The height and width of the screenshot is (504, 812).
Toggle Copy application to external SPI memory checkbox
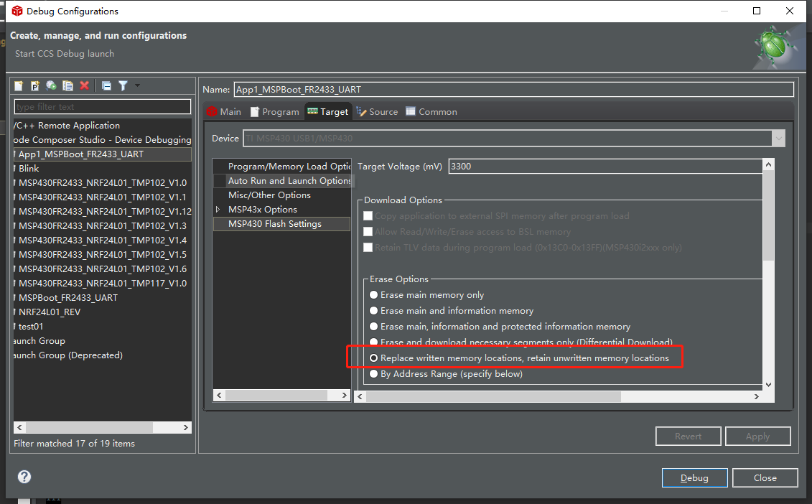(x=368, y=216)
